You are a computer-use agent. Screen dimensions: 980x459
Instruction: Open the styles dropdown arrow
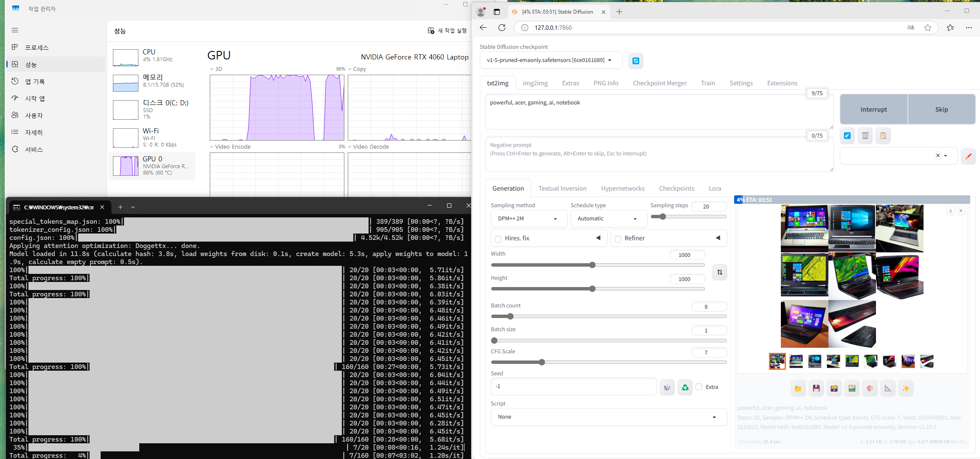(946, 156)
